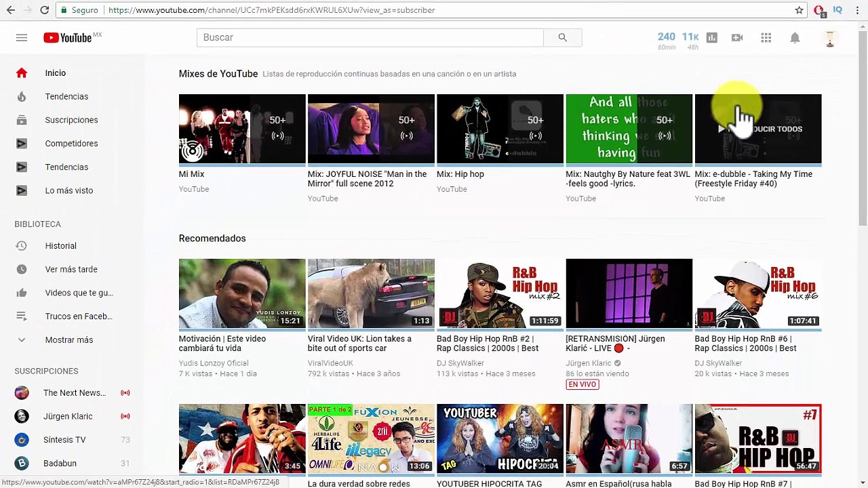This screenshot has height=488, width=868.
Task: Open the Jürgen Klarić live stream thumbnail
Action: point(629,293)
